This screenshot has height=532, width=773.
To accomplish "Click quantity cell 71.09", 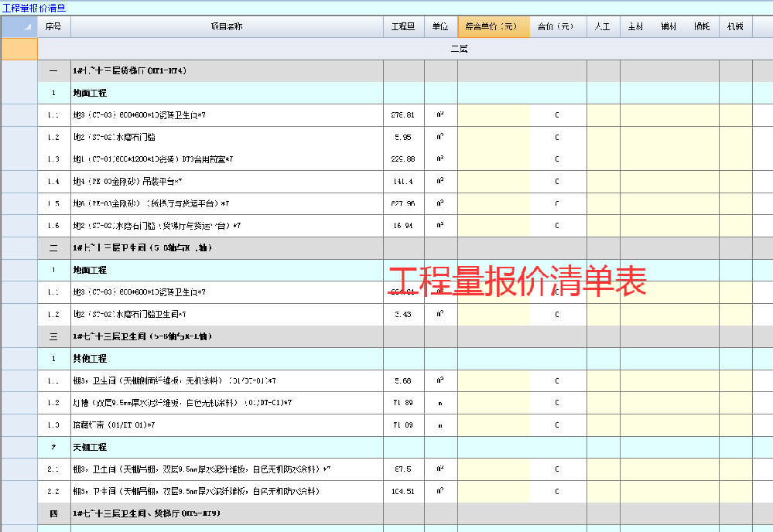I will [x=403, y=425].
